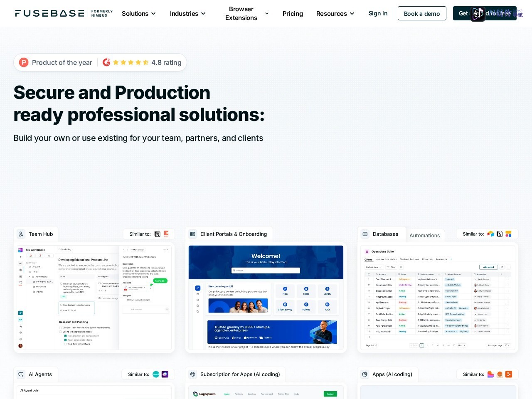Image resolution: width=532 pixels, height=399 pixels.
Task: Expand the Solutions menu chevron
Action: pyautogui.click(x=153, y=14)
